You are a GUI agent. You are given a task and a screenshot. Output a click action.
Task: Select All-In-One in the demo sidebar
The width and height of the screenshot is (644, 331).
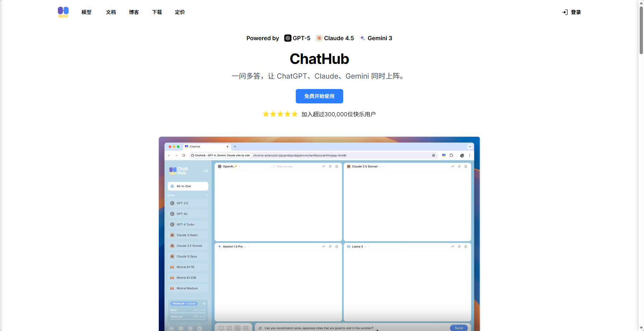[x=188, y=186]
